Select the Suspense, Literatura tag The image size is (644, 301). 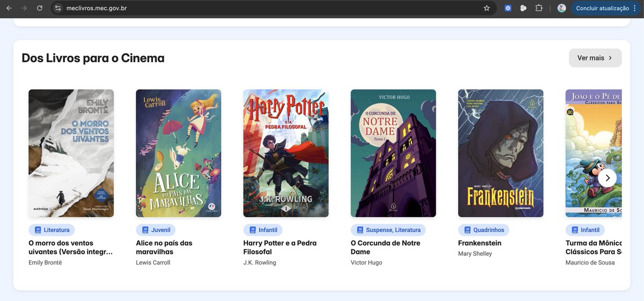coord(388,230)
